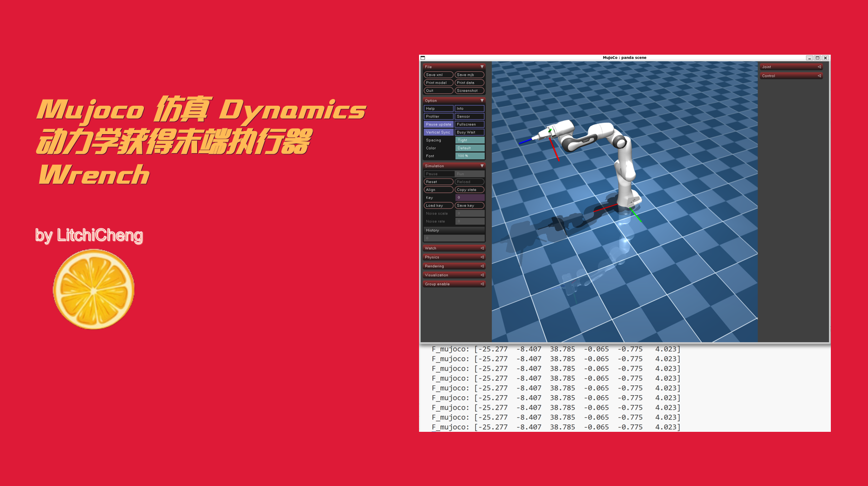Copy the current simulation state
The width and height of the screenshot is (868, 486).
click(x=469, y=189)
